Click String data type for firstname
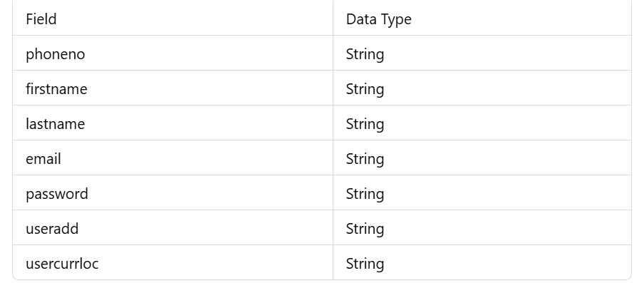Screen dimensions: 644x283 [365, 89]
